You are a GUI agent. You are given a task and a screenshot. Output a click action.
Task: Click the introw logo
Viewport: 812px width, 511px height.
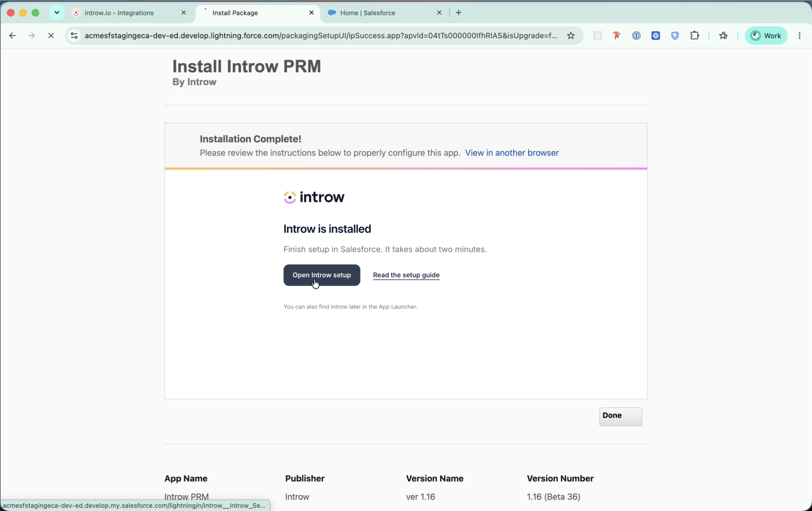314,197
